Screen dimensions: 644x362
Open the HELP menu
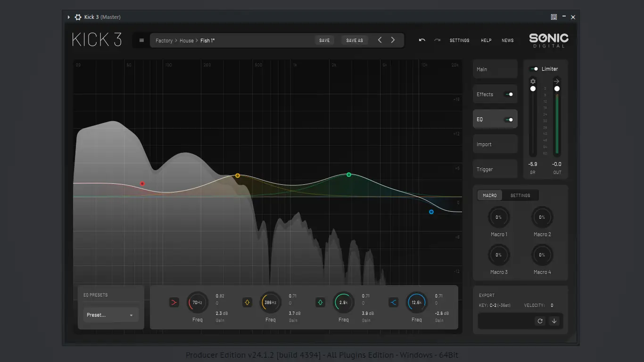(486, 41)
